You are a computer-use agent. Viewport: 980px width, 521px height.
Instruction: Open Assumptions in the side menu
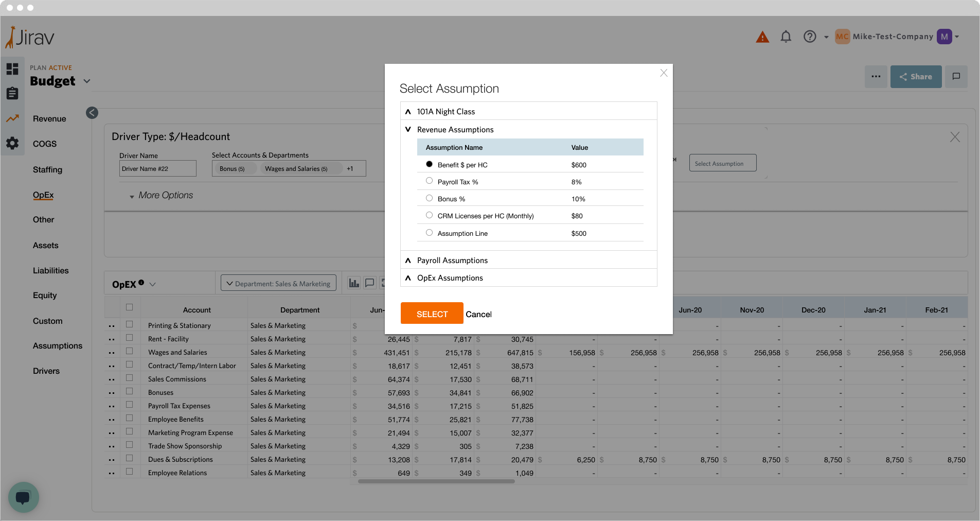point(57,346)
